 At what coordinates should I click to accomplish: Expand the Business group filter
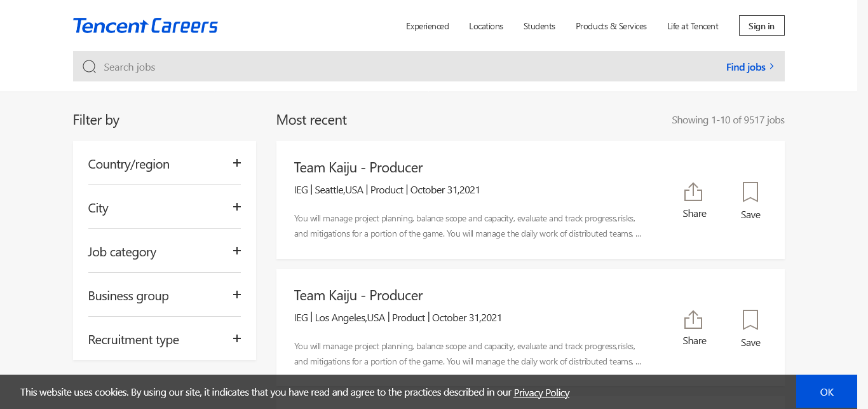point(236,295)
